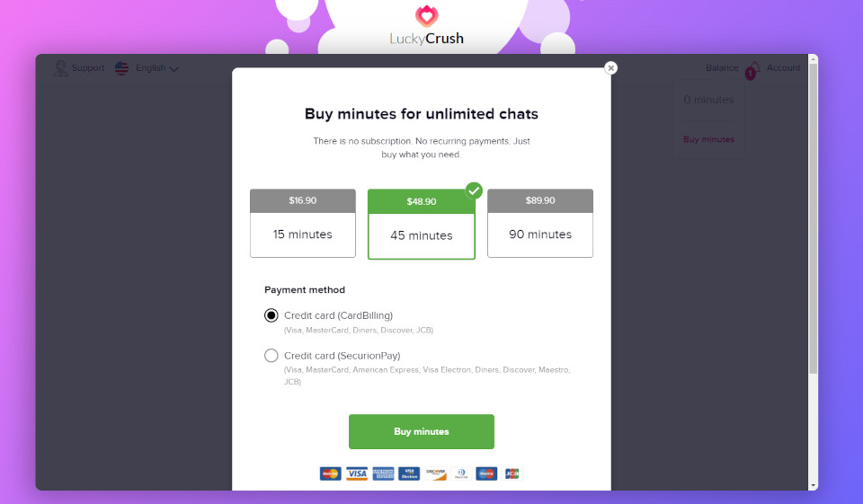Image resolution: width=863 pixels, height=504 pixels.
Task: Choose the 15 minutes $16.90 package
Action: point(303,223)
